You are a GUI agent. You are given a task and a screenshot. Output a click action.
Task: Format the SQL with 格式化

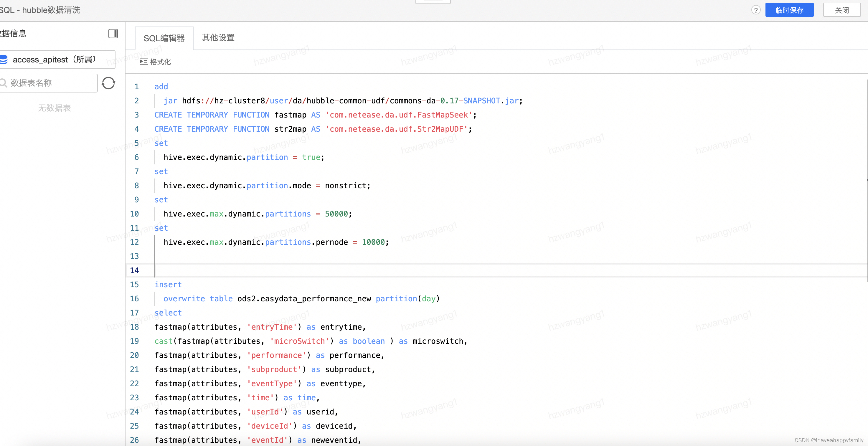(x=155, y=62)
